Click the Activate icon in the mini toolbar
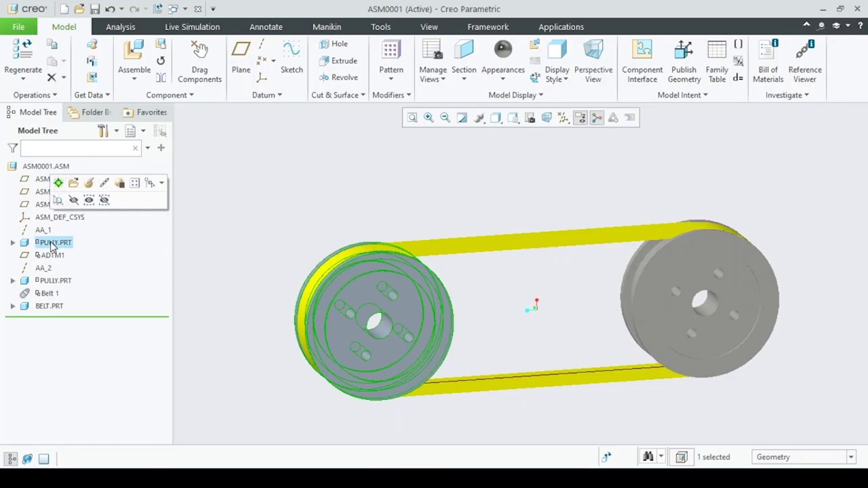 point(58,183)
